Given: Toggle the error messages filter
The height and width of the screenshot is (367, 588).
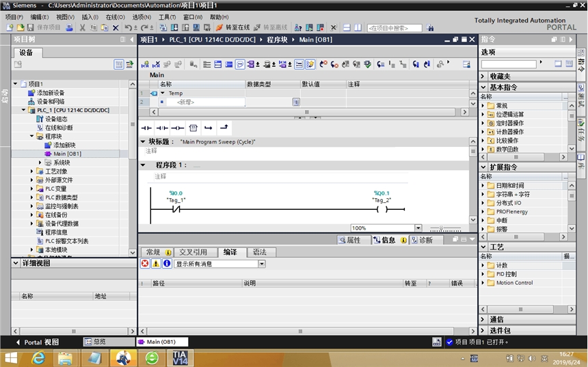Looking at the screenshot, I should pyautogui.click(x=145, y=264).
